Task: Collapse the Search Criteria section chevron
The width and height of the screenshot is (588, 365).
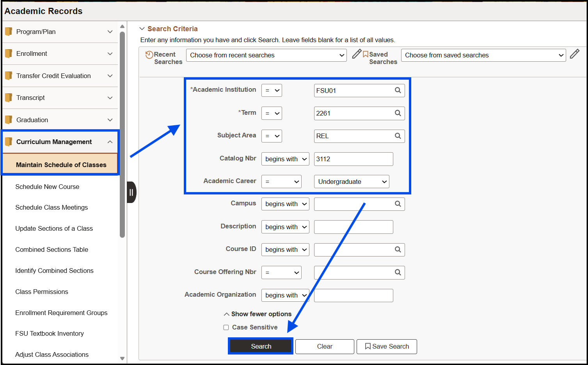Action: [142, 28]
